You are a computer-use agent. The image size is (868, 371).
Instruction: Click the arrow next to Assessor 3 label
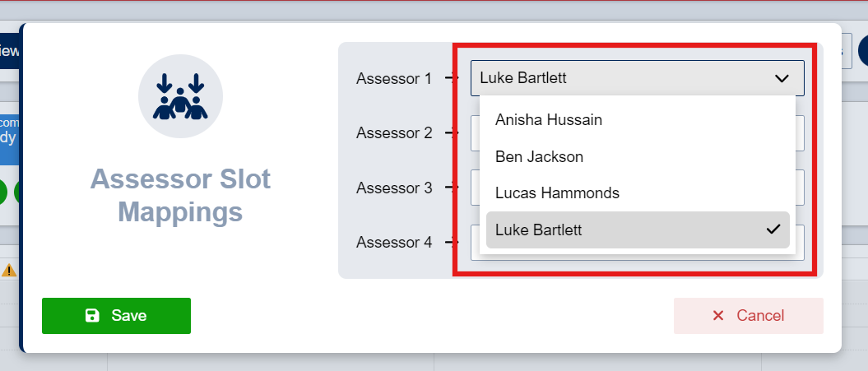451,188
